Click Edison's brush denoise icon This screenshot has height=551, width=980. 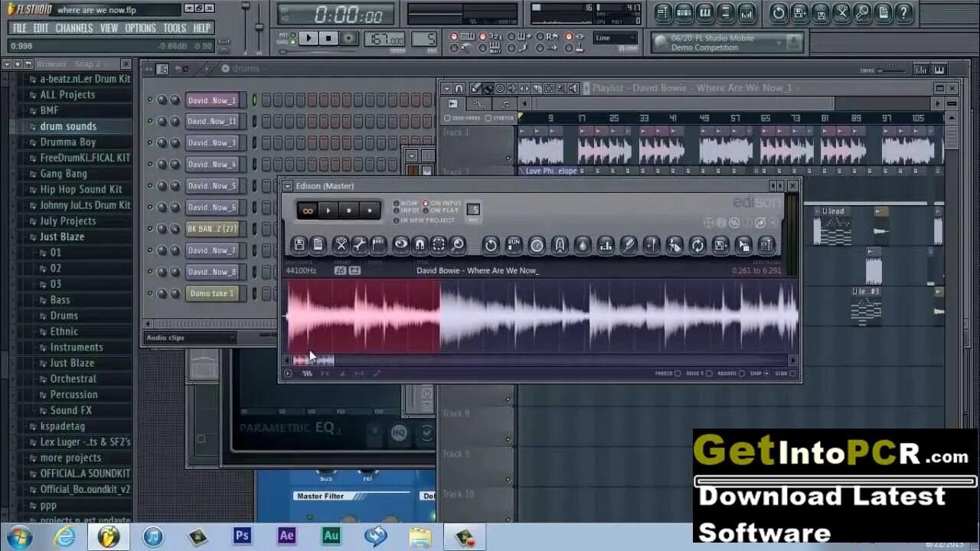tap(629, 245)
